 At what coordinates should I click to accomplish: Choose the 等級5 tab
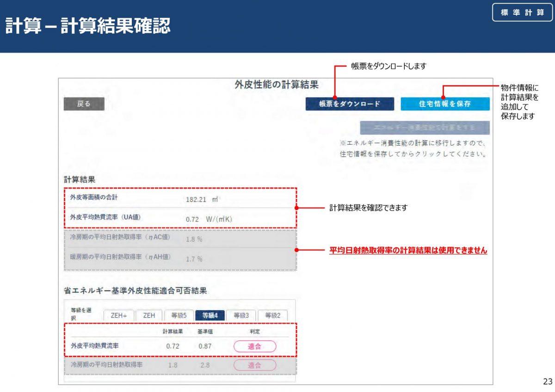coord(179,316)
